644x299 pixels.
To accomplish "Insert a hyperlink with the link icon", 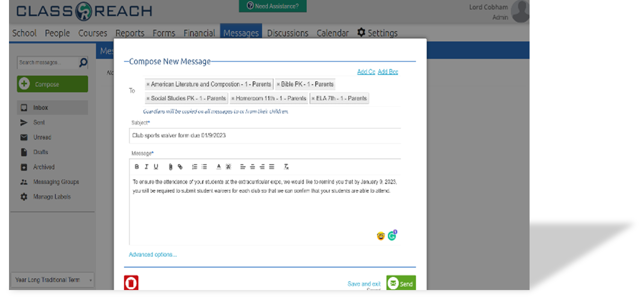I will (x=180, y=167).
